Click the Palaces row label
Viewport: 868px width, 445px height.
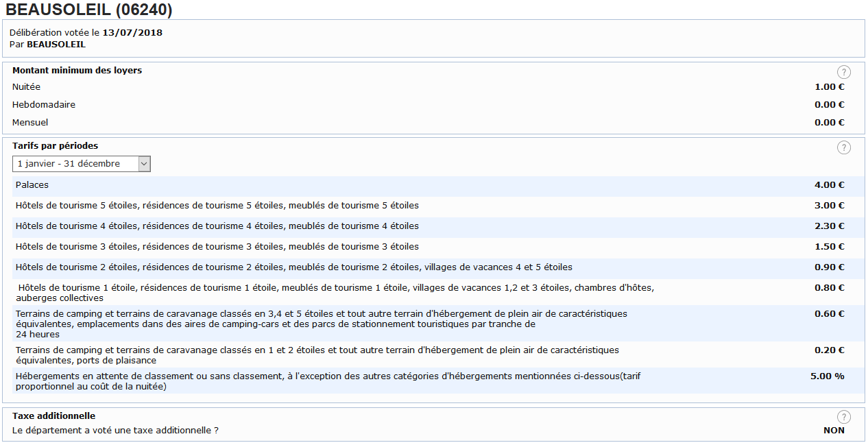pyautogui.click(x=32, y=185)
